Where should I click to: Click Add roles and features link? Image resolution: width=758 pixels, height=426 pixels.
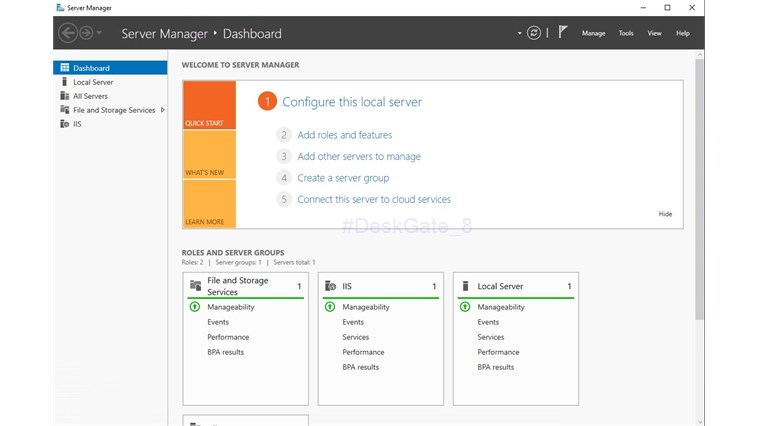coord(345,135)
